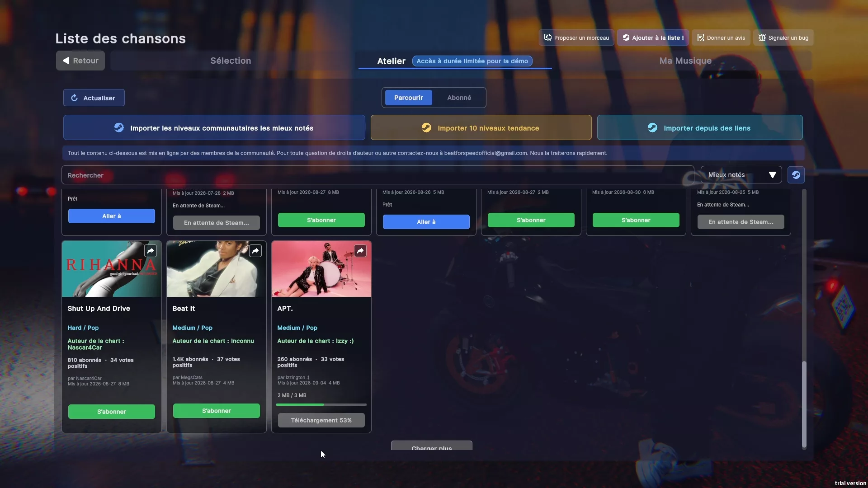Switch to Parcourir view
This screenshot has width=868, height=488.
[409, 98]
